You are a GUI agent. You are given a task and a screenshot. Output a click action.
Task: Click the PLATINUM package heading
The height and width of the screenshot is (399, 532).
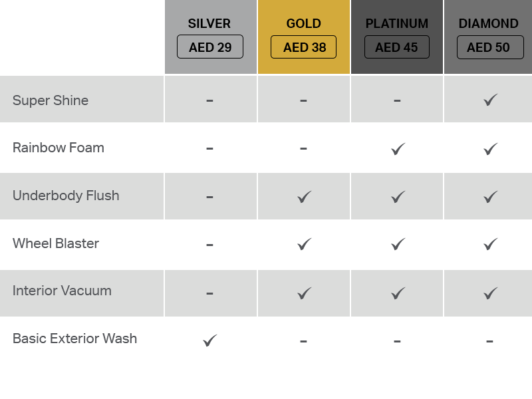(x=397, y=23)
